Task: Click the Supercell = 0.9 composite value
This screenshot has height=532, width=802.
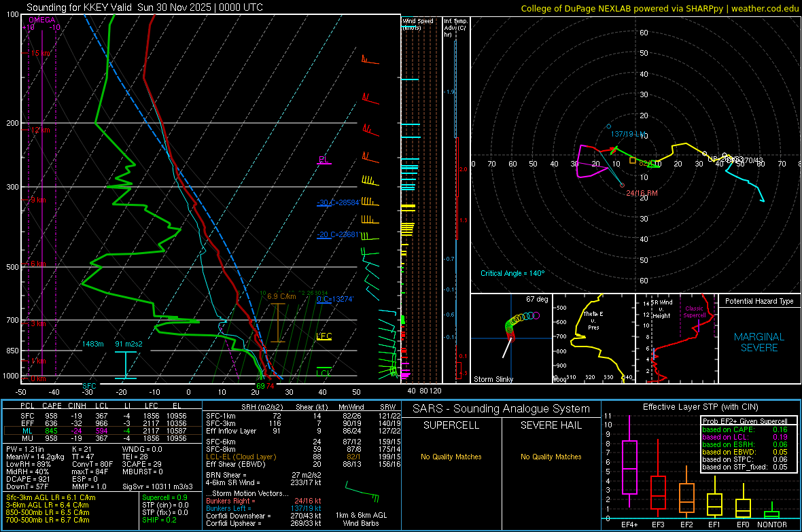Action: 164,497
